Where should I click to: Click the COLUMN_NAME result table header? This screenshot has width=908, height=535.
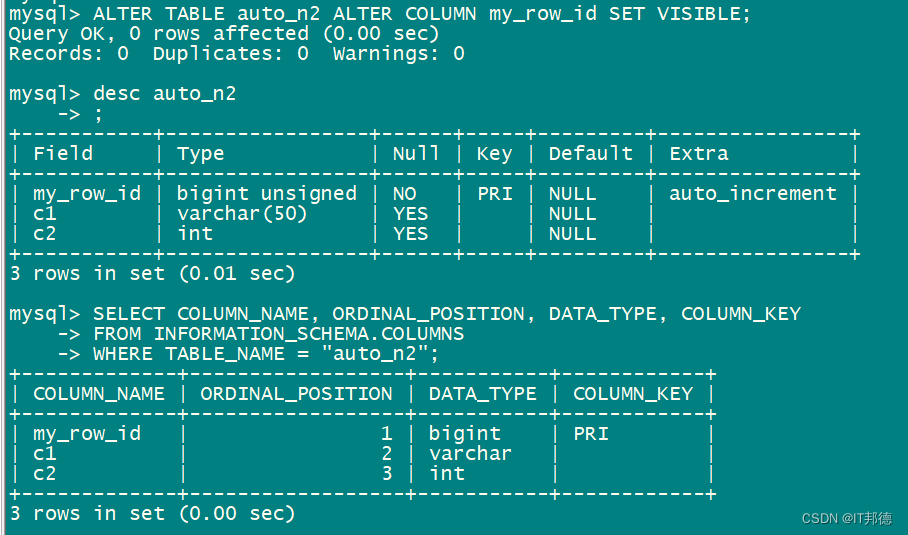[98, 394]
